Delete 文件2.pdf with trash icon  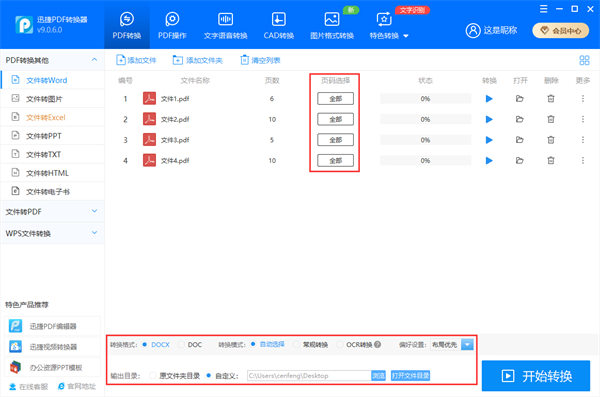(x=551, y=119)
